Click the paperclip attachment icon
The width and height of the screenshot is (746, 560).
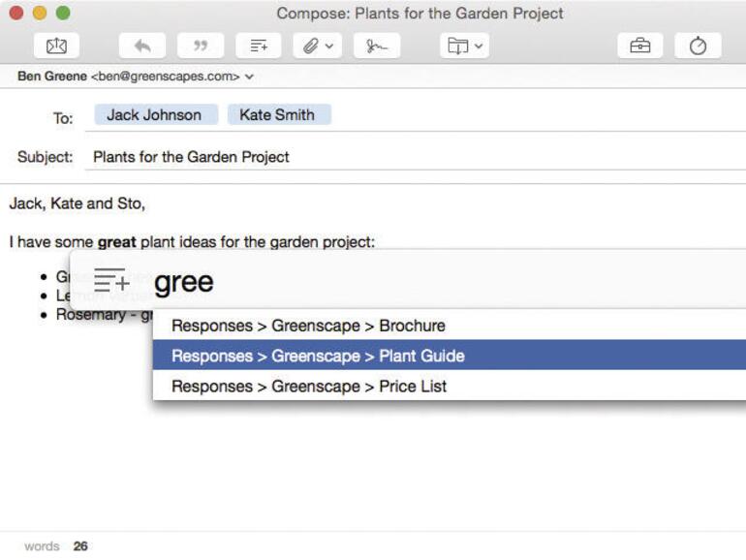[x=310, y=46]
